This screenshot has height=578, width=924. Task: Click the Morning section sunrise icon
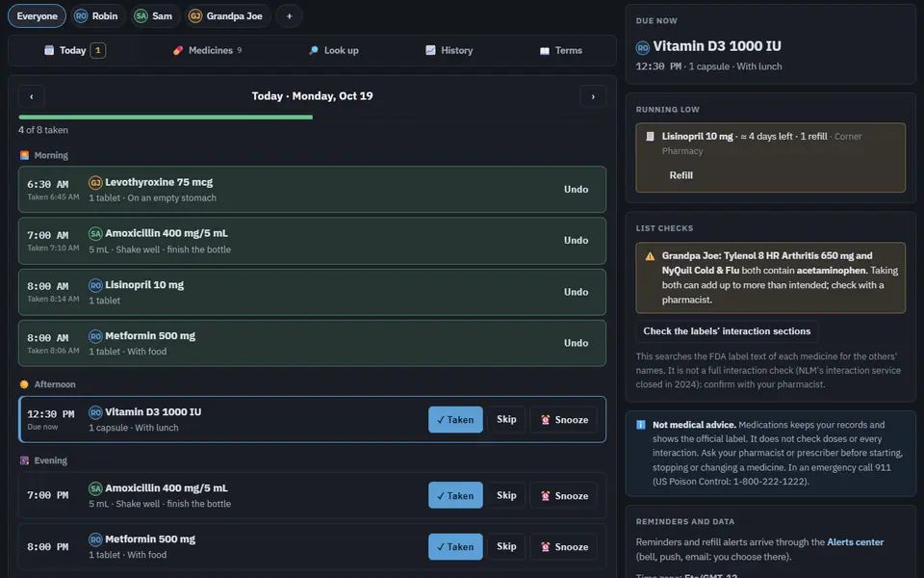point(24,155)
